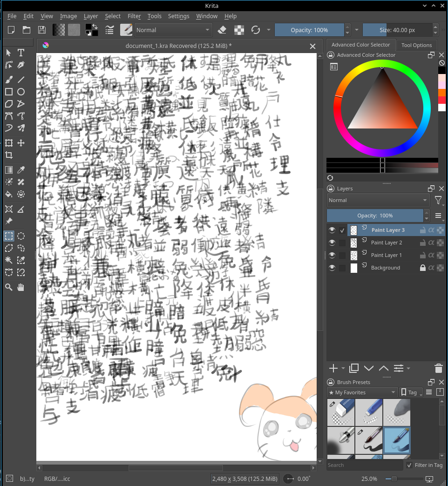The height and width of the screenshot is (486, 448).
Task: Uncheck the Filter in Tag checkbox
Action: pos(409,465)
